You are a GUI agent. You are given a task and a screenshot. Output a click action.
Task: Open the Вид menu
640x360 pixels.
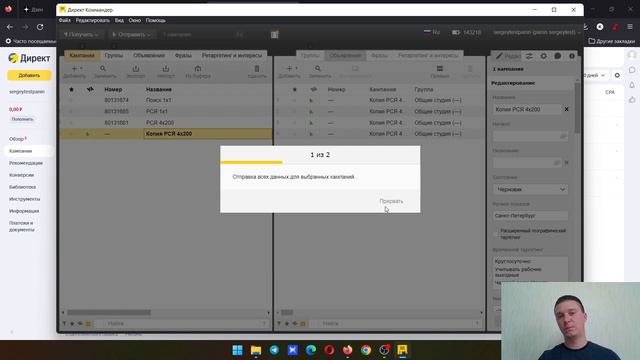[119, 20]
